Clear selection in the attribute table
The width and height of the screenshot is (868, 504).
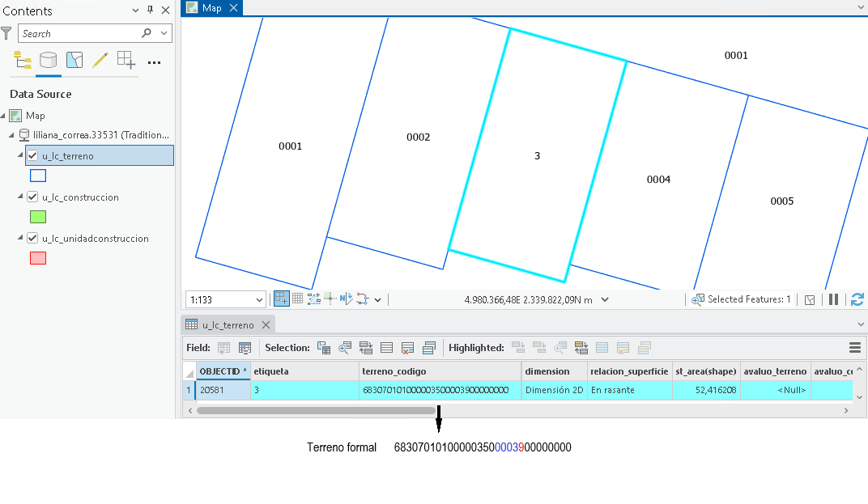pos(407,348)
